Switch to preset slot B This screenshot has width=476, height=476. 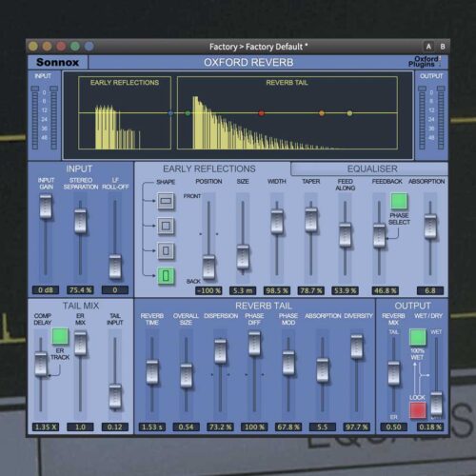tap(443, 47)
